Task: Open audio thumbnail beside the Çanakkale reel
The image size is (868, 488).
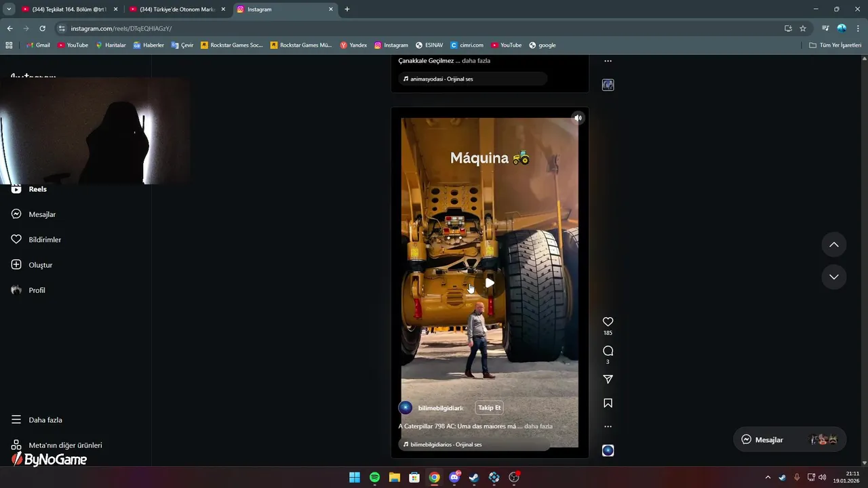Action: pos(608,85)
